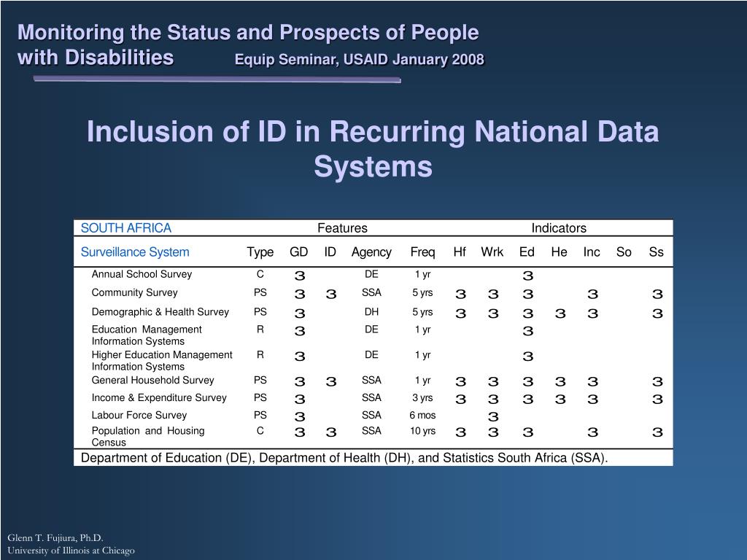The image size is (747, 560).
Task: Select the 'General Household Survey' row label
Action: pyautogui.click(x=153, y=380)
